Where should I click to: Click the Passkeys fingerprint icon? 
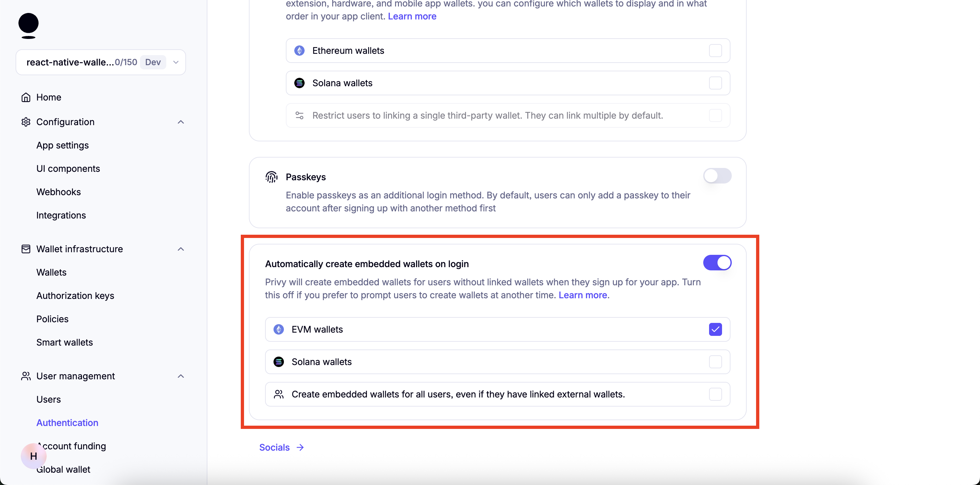pyautogui.click(x=271, y=177)
